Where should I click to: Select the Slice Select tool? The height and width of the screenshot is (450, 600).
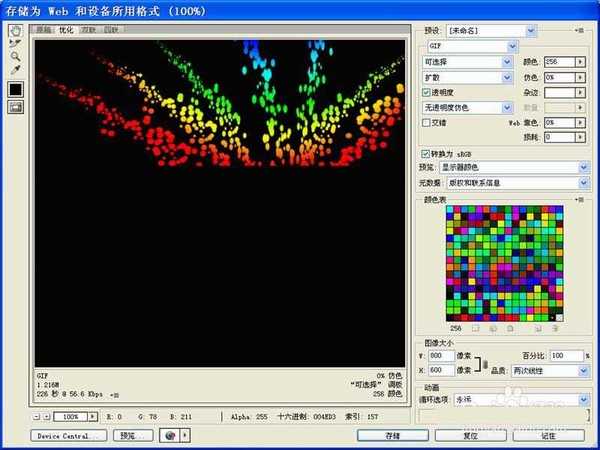tap(15, 43)
